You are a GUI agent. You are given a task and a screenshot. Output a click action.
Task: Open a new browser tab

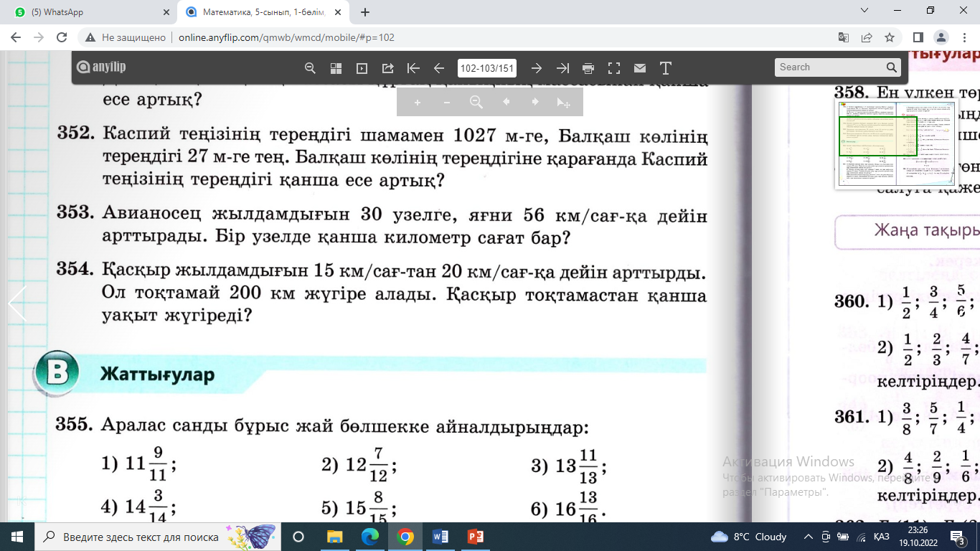coord(365,12)
